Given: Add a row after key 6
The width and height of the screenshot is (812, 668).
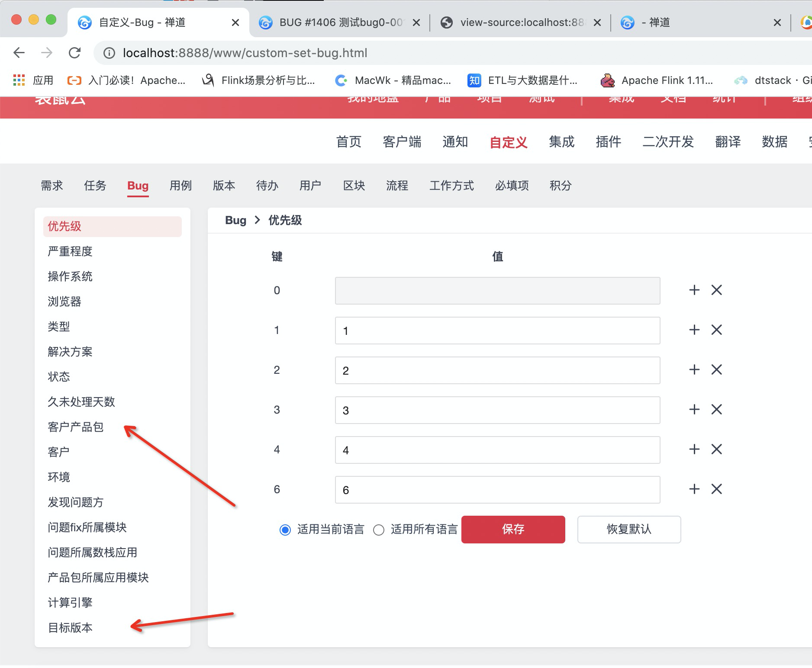Looking at the screenshot, I should coord(694,489).
